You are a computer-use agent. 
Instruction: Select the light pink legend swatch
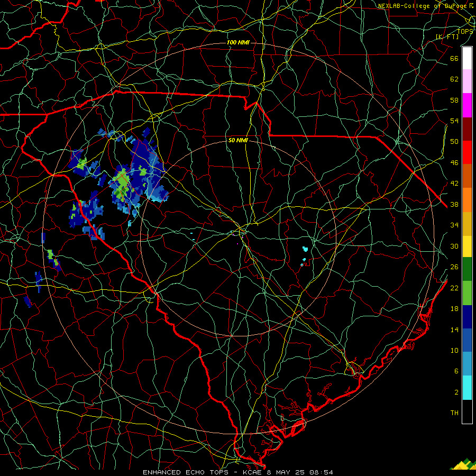(x=467, y=81)
